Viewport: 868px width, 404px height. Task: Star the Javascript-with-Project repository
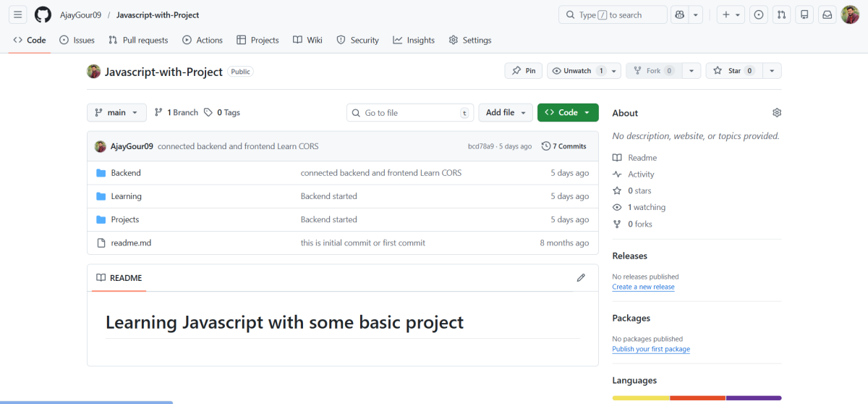tap(733, 71)
